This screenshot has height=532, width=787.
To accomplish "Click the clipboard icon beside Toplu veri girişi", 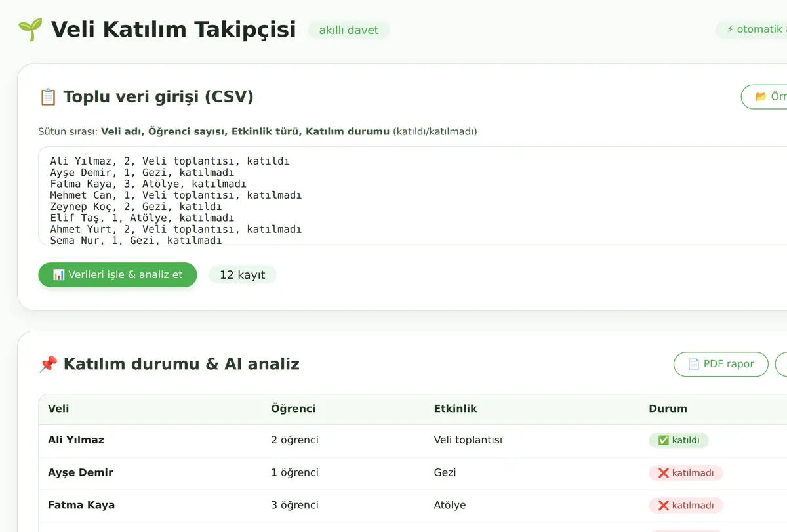I will [48, 97].
